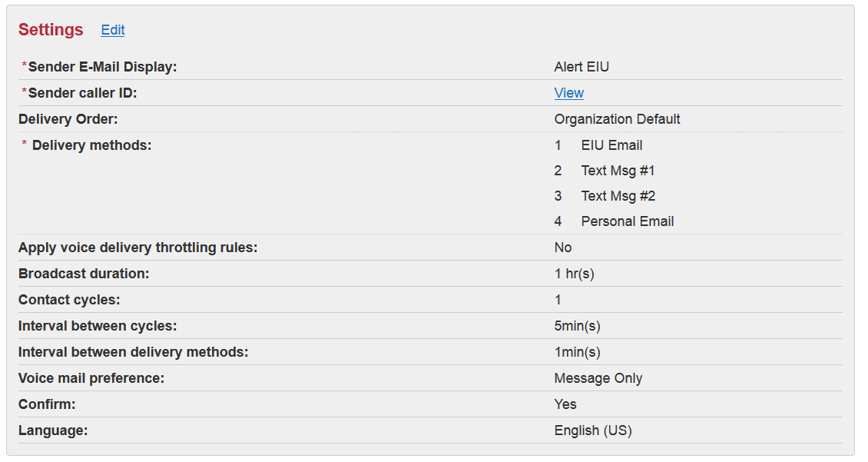Image resolution: width=868 pixels, height=462 pixels.
Task: Click the Settings heading
Action: pyautogui.click(x=51, y=30)
